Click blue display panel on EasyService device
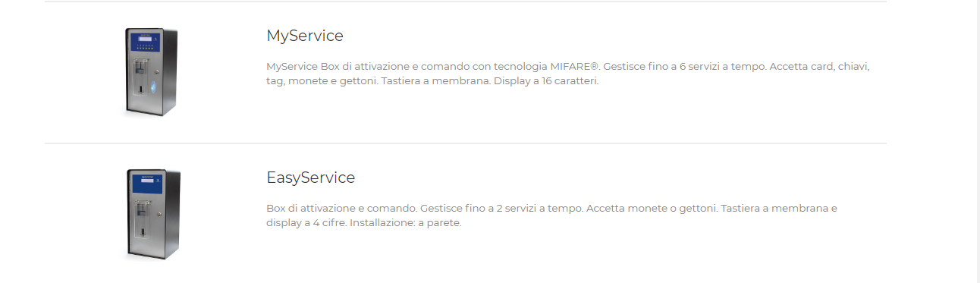The height and width of the screenshot is (283, 980). pyautogui.click(x=146, y=182)
